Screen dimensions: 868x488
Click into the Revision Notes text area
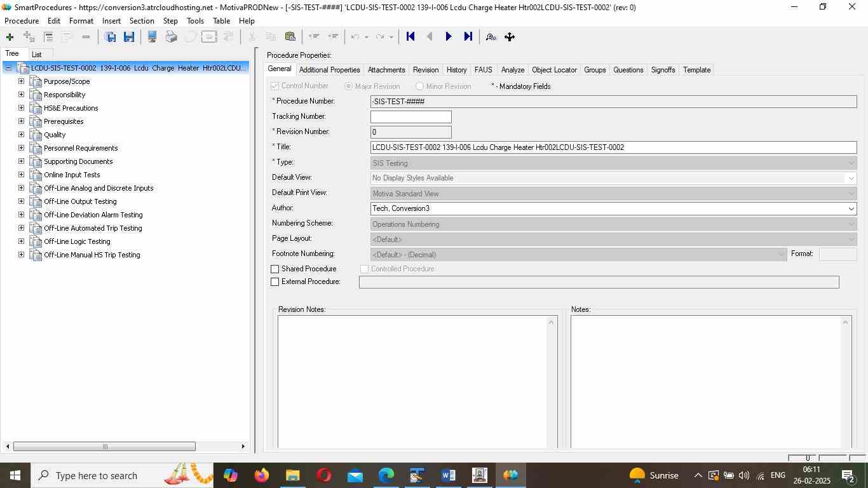click(412, 382)
